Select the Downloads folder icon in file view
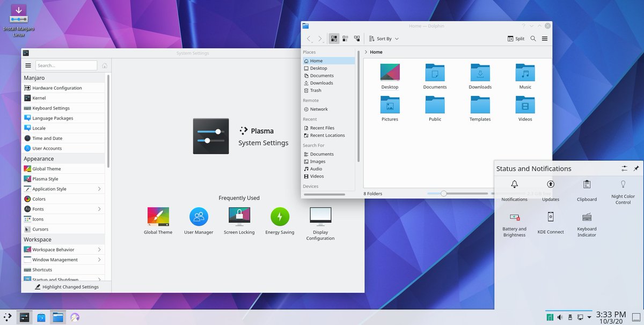The image size is (644, 325). click(x=480, y=73)
